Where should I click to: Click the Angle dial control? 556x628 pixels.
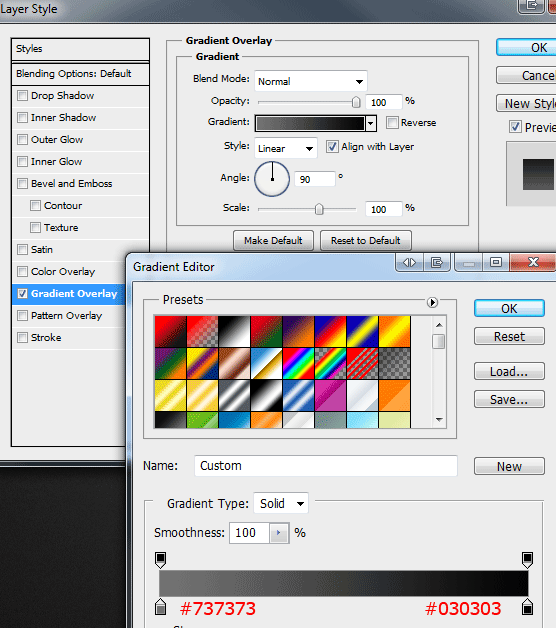(x=272, y=179)
